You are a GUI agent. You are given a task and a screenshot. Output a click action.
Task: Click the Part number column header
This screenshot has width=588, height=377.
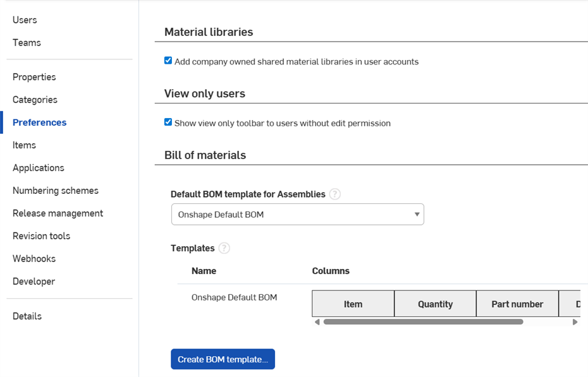(x=517, y=304)
